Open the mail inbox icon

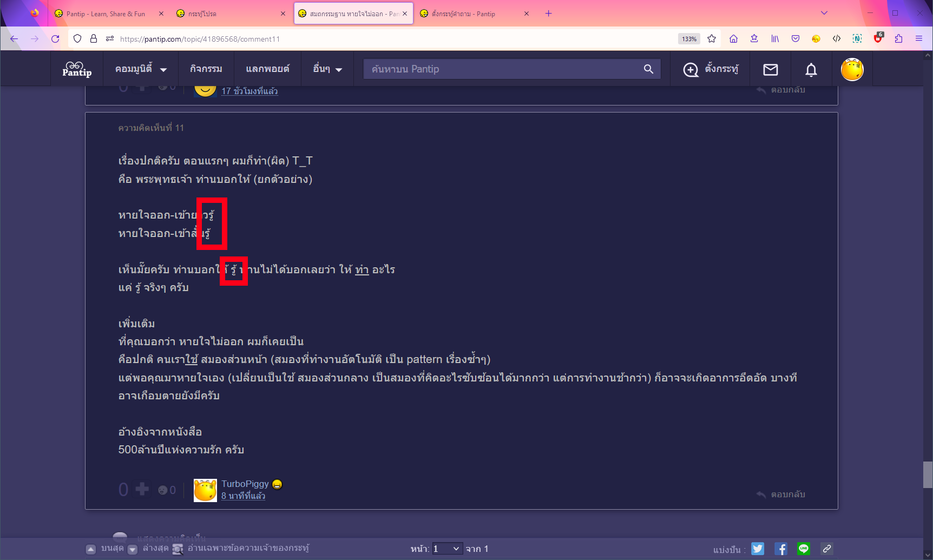770,69
